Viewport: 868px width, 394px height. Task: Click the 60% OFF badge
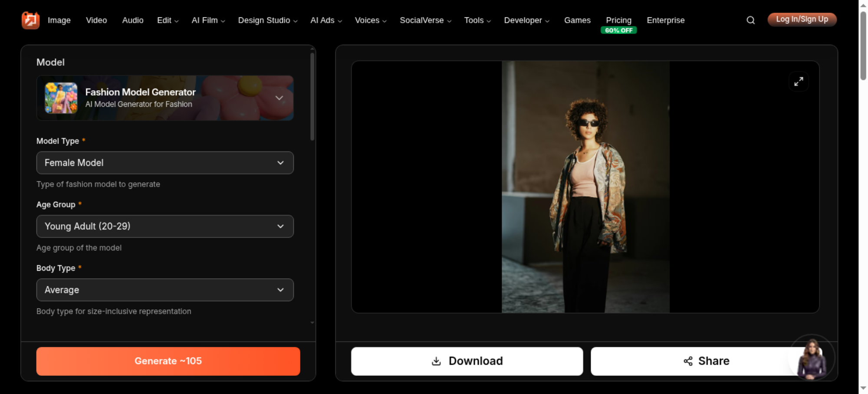click(x=618, y=30)
